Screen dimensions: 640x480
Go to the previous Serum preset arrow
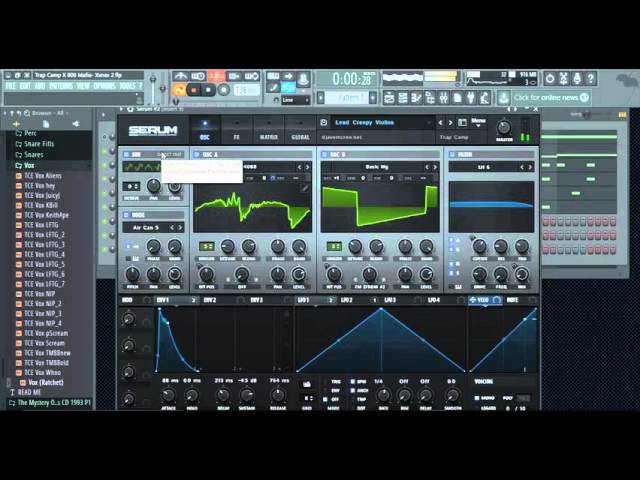click(440, 122)
